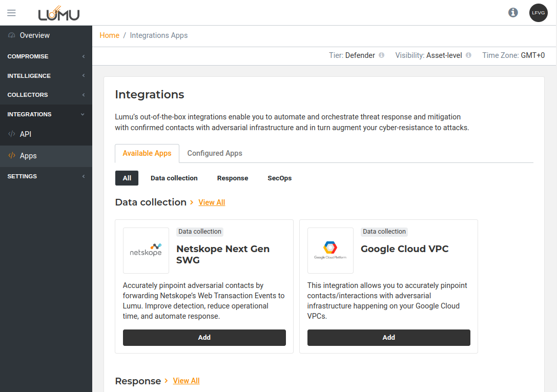Expand the Settings sidebar section
Viewport: 557px width, 392px height.
click(x=46, y=176)
